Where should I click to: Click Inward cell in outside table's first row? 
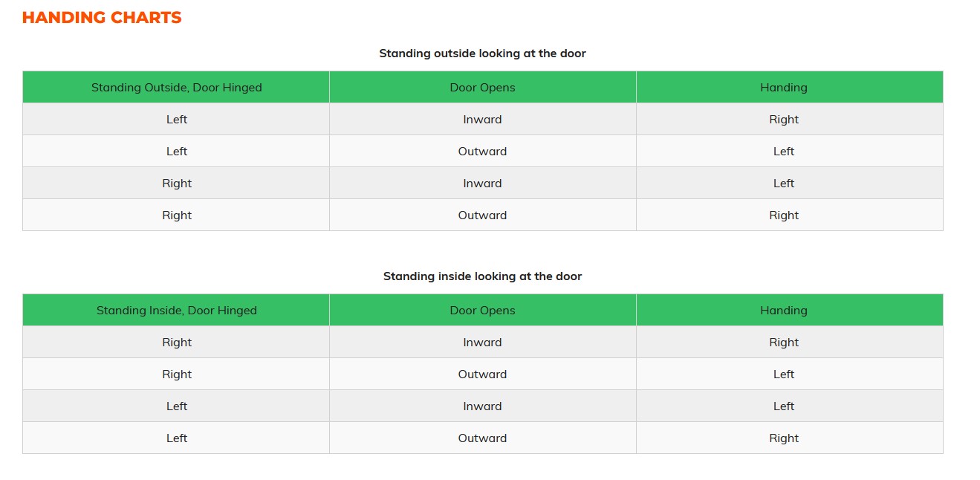coord(483,119)
